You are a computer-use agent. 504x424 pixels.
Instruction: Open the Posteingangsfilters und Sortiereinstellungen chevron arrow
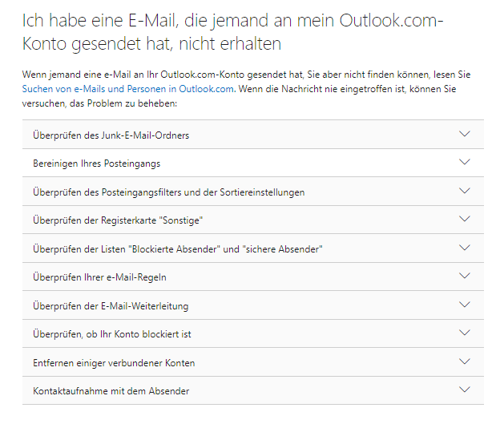click(465, 191)
